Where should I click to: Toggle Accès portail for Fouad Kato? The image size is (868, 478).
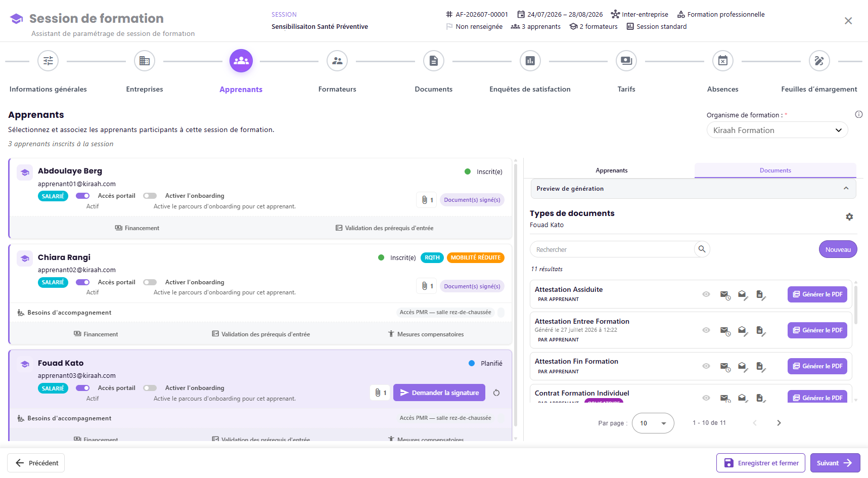pyautogui.click(x=82, y=388)
